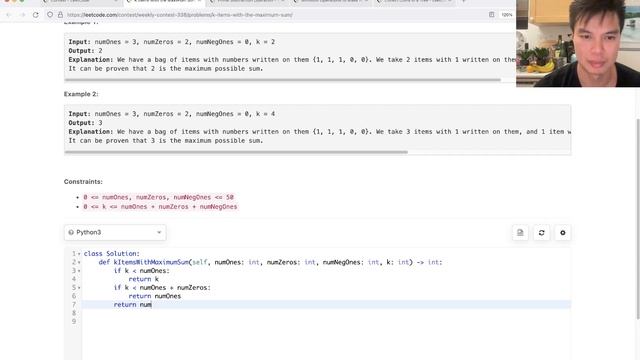
Task: Switch to the Collect Coins in a Tree tab
Action: (x=414, y=1)
